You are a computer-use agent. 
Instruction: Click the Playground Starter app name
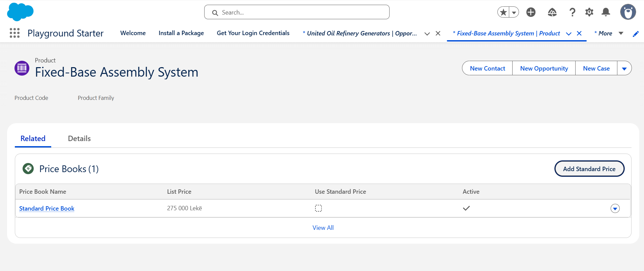point(65,33)
